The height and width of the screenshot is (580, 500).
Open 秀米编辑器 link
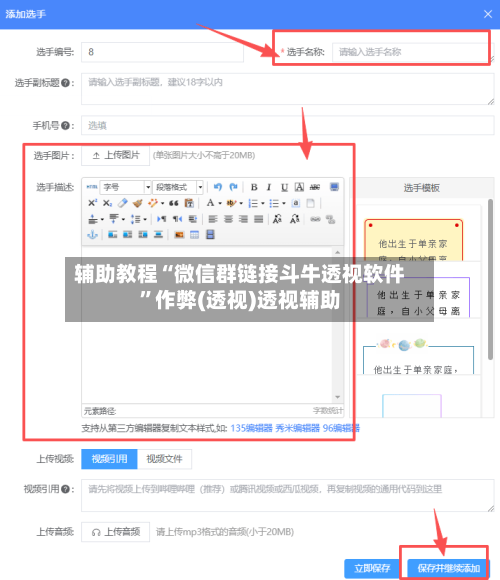point(297,428)
